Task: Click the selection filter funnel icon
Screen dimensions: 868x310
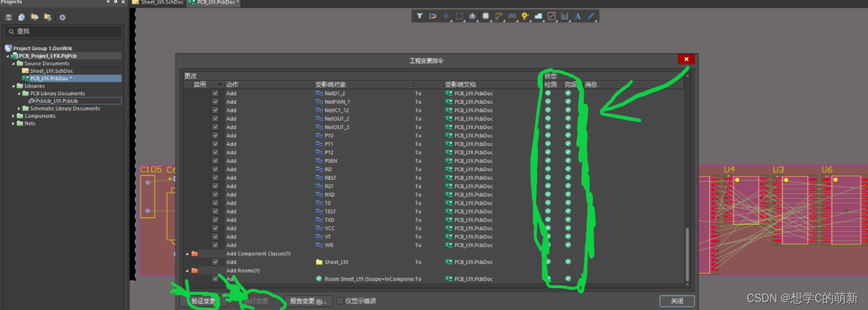Action: [x=419, y=16]
